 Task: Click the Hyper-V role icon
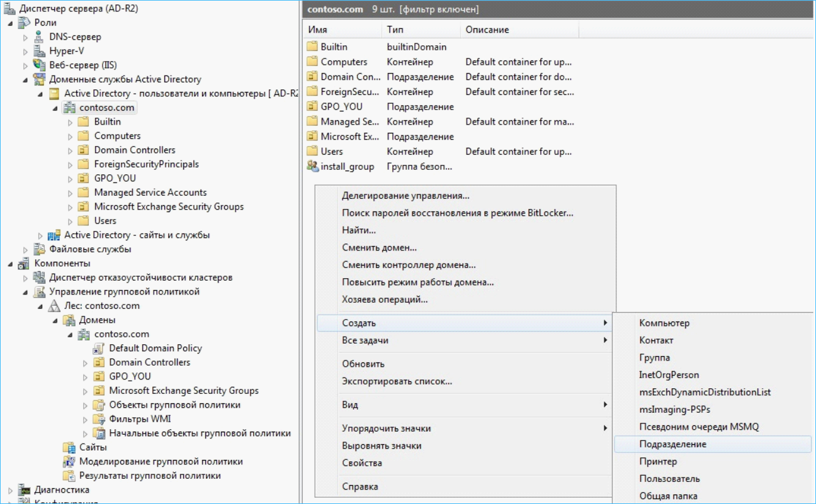coord(39,51)
